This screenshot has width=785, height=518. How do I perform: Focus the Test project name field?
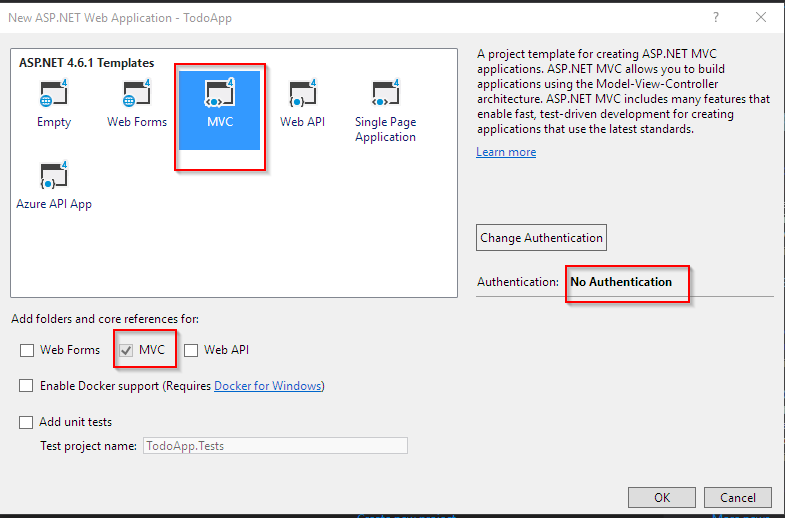(x=275, y=445)
